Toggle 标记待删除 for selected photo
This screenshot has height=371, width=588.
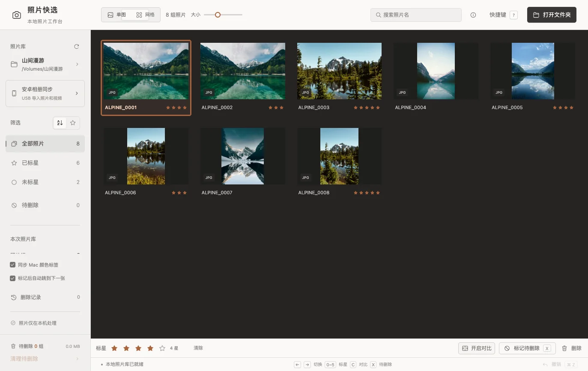tap(527, 348)
